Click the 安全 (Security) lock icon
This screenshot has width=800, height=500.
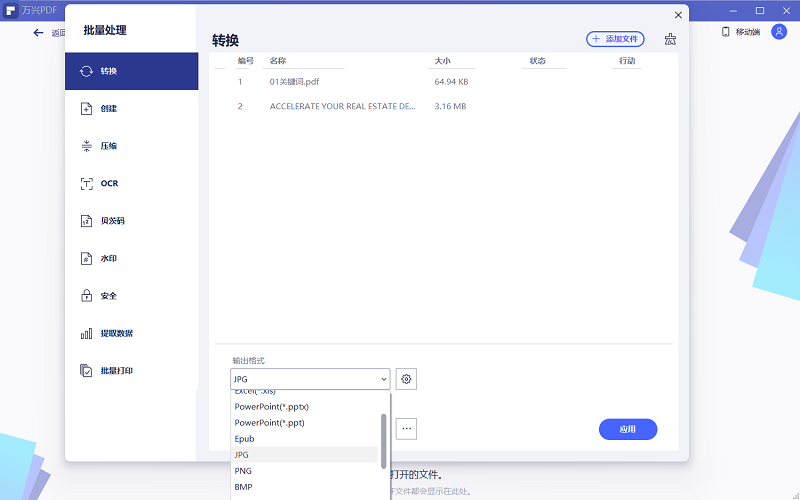[x=87, y=296]
